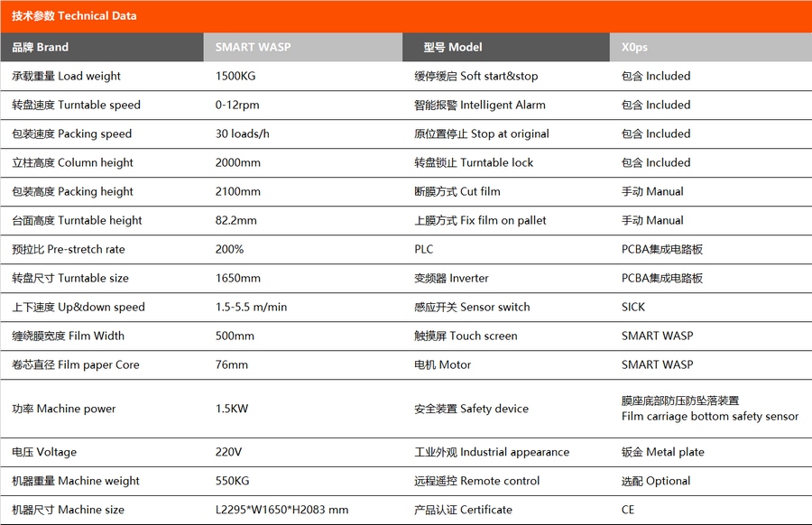This screenshot has height=525, width=812.
Task: Select the SMART WASP brand header cell
Action: pyautogui.click(x=253, y=47)
